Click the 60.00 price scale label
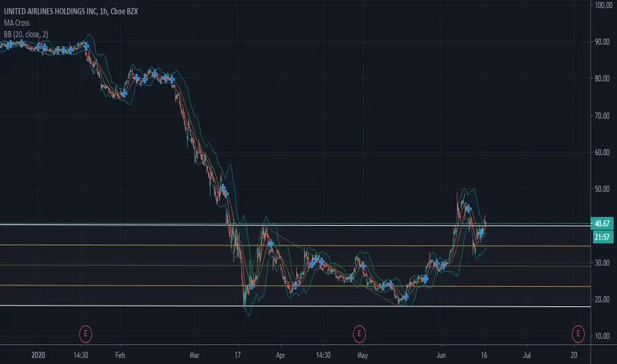617x364 pixels. point(602,152)
